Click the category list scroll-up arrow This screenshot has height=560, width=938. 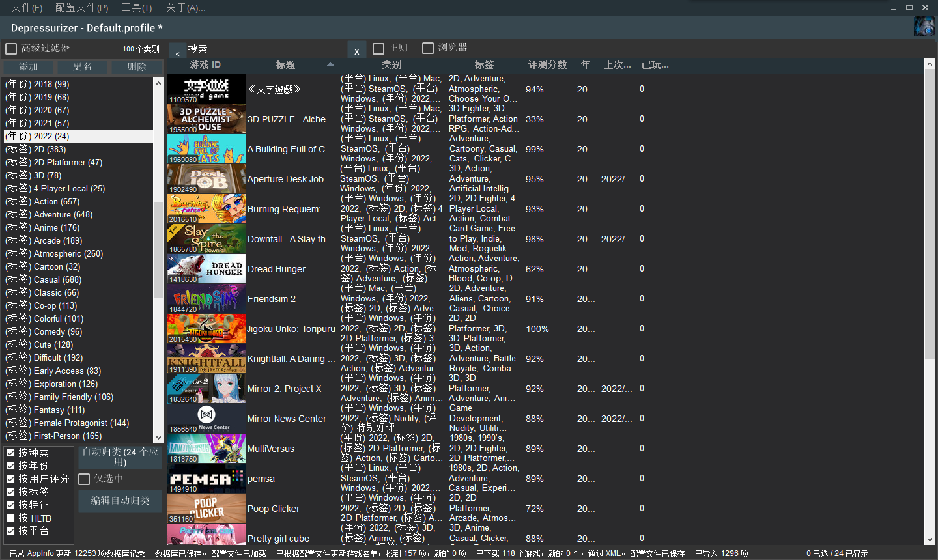coord(158,83)
